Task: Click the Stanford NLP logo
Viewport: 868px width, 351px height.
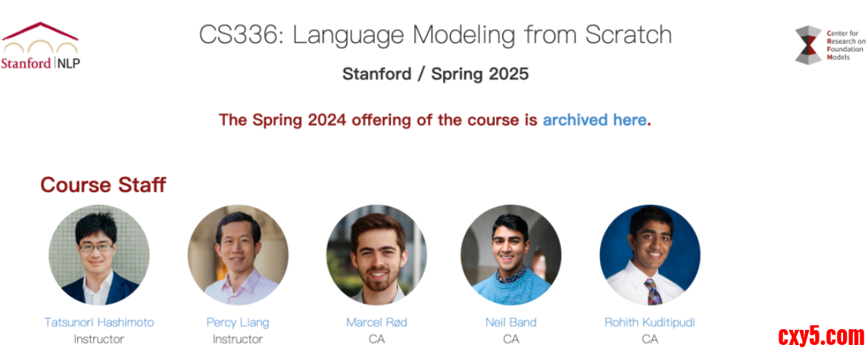Action: pyautogui.click(x=41, y=46)
